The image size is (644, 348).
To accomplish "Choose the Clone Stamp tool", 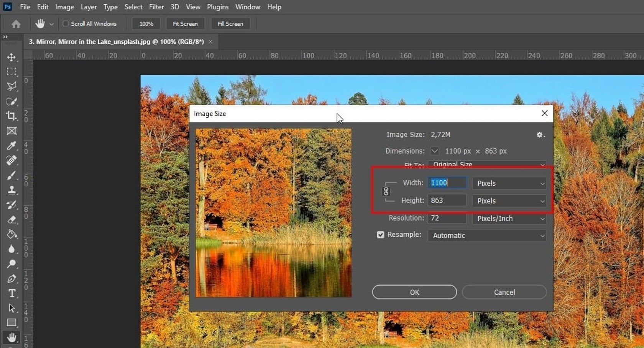I will coord(11,190).
